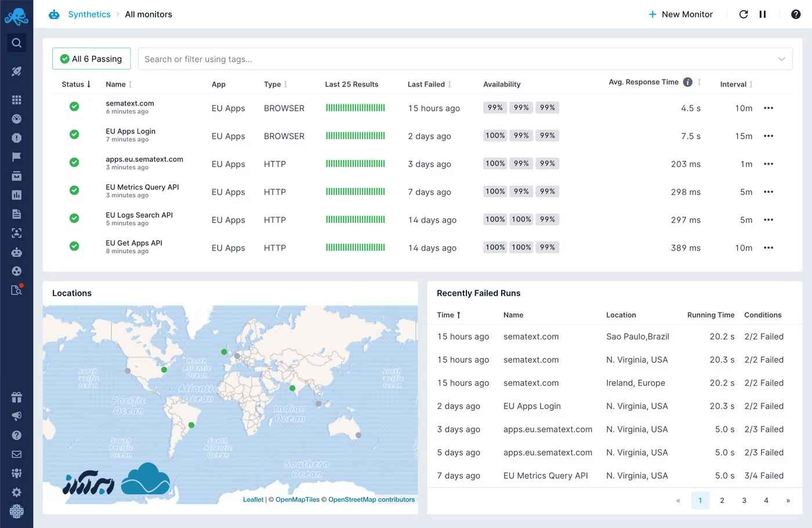Click the search icon in the sidebar
The image size is (812, 528).
(x=16, y=43)
